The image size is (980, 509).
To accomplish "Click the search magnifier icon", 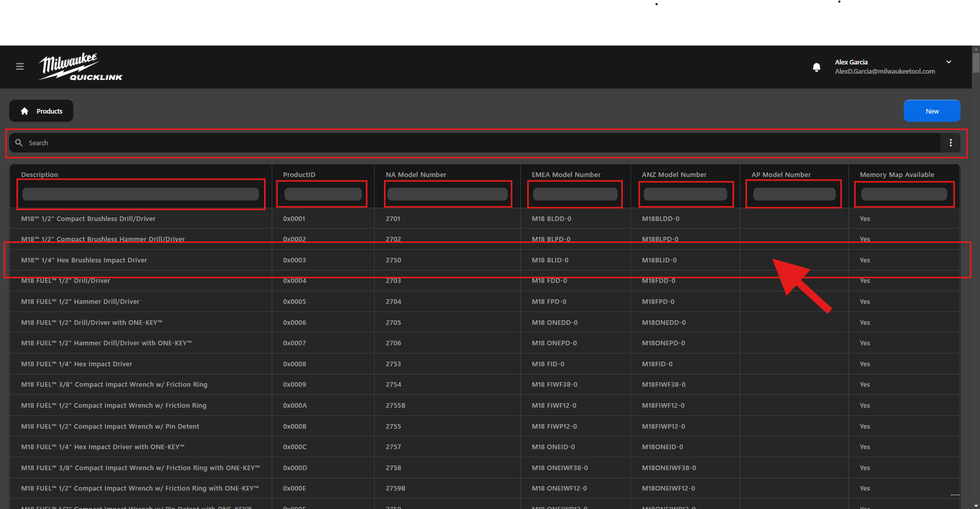I will click(19, 143).
